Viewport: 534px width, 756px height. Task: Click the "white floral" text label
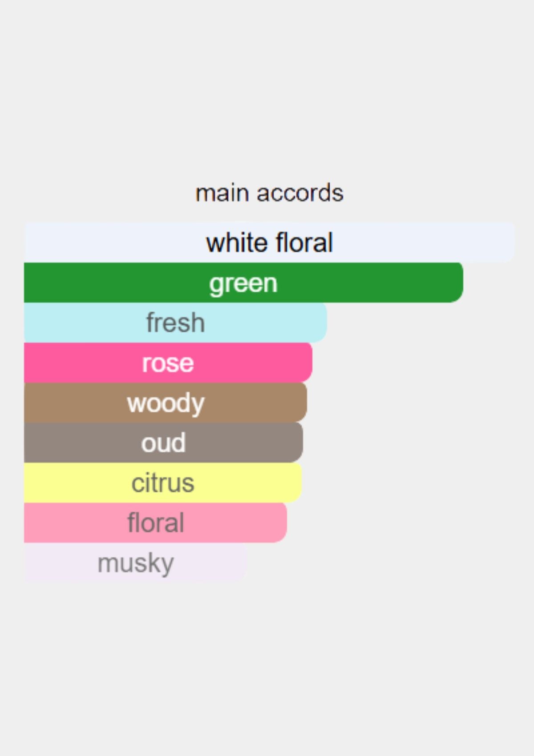tap(269, 243)
